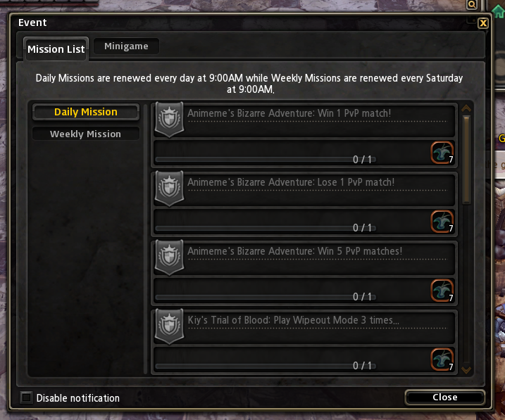The height and width of the screenshot is (420, 505).
Task: Select the Weekly Mission category
Action: tap(86, 134)
